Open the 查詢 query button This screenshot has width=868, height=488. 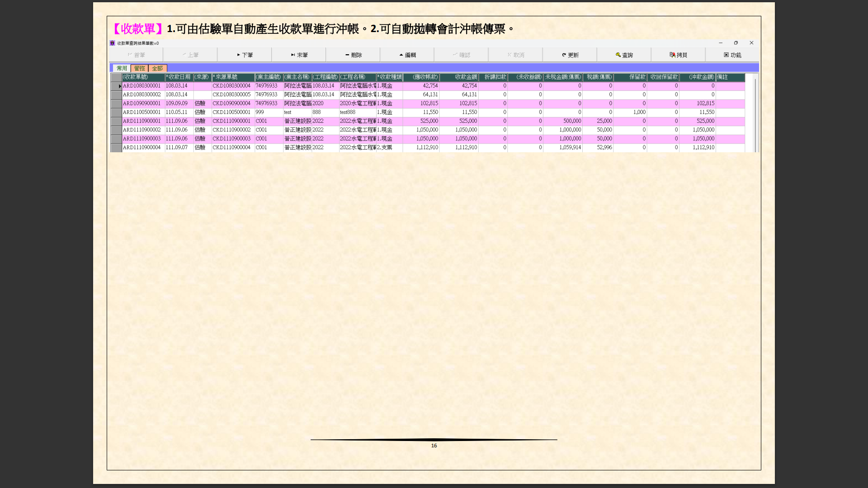click(624, 55)
